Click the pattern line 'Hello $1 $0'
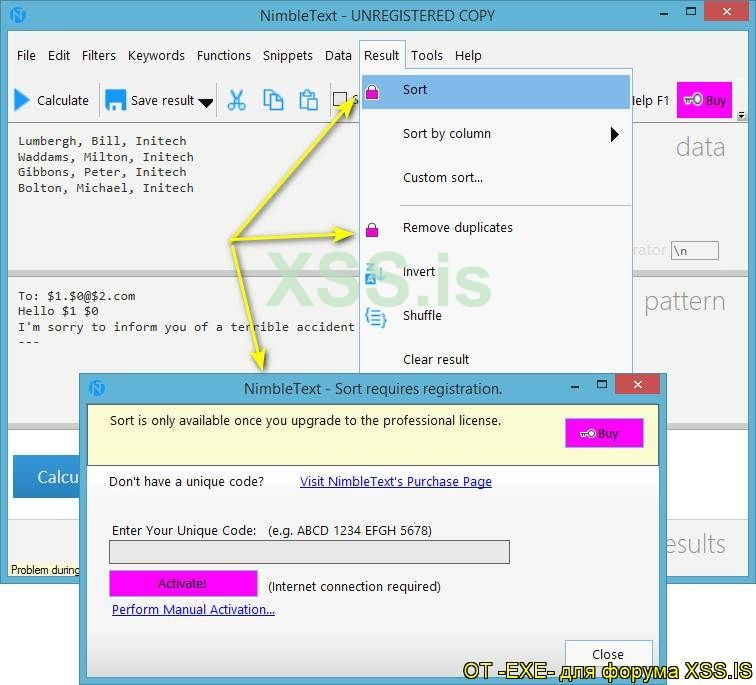 (58, 311)
